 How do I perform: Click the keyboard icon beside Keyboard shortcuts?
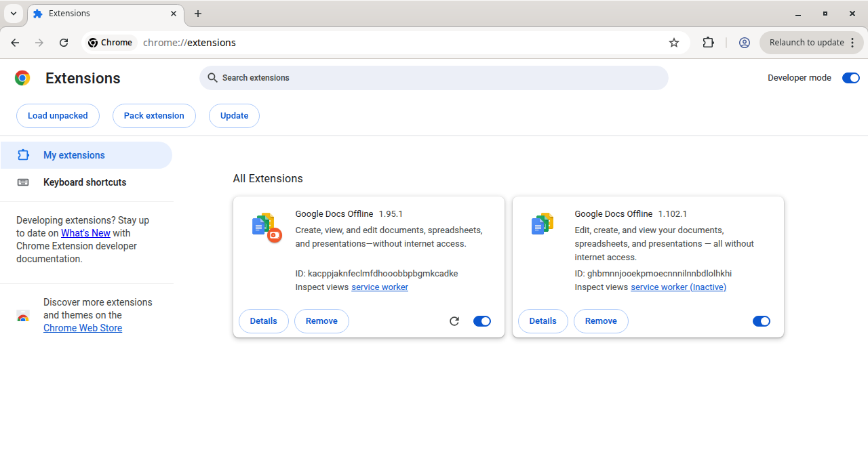coord(23,182)
